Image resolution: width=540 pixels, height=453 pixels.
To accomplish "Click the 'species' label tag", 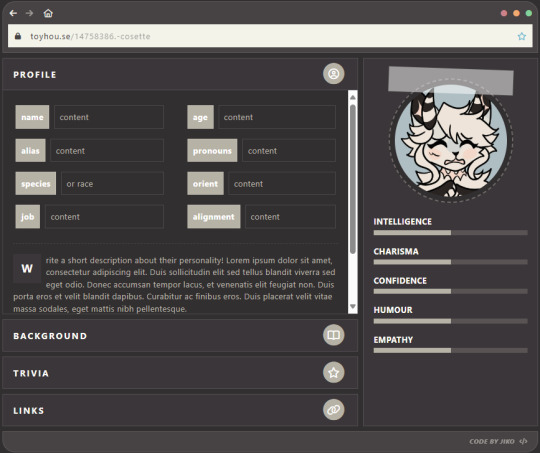I will (36, 184).
